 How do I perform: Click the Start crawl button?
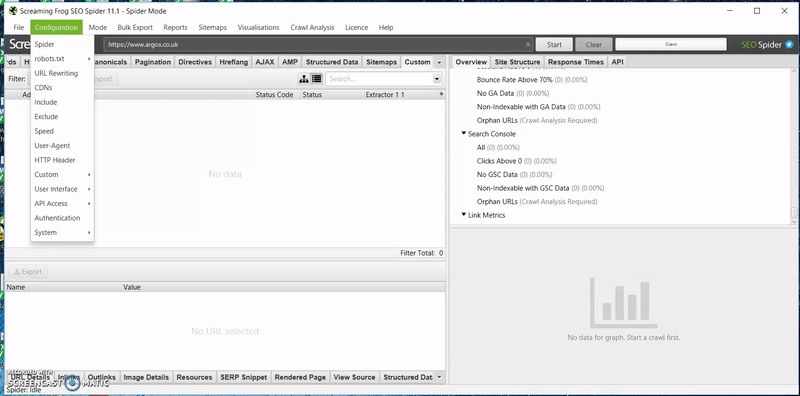click(x=554, y=44)
